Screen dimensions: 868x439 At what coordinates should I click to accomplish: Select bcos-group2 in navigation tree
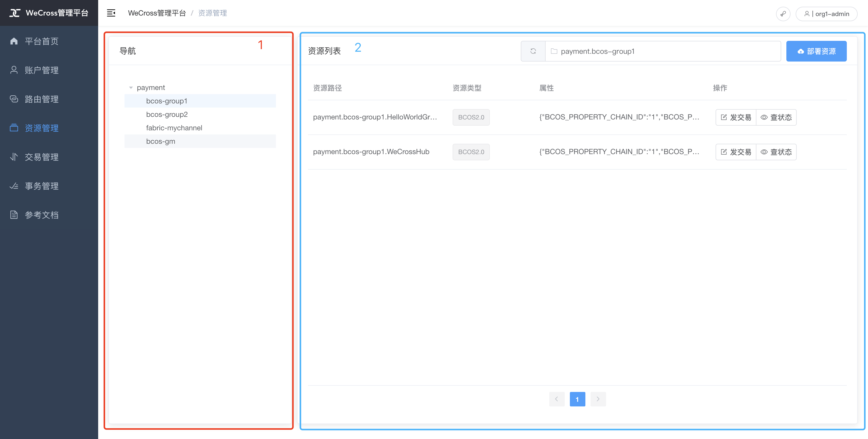pos(200,114)
